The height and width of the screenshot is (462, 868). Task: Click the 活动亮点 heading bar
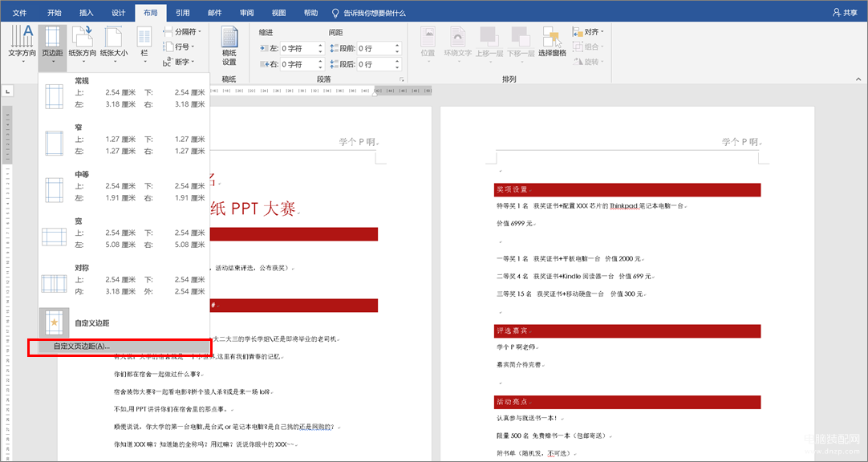point(627,402)
